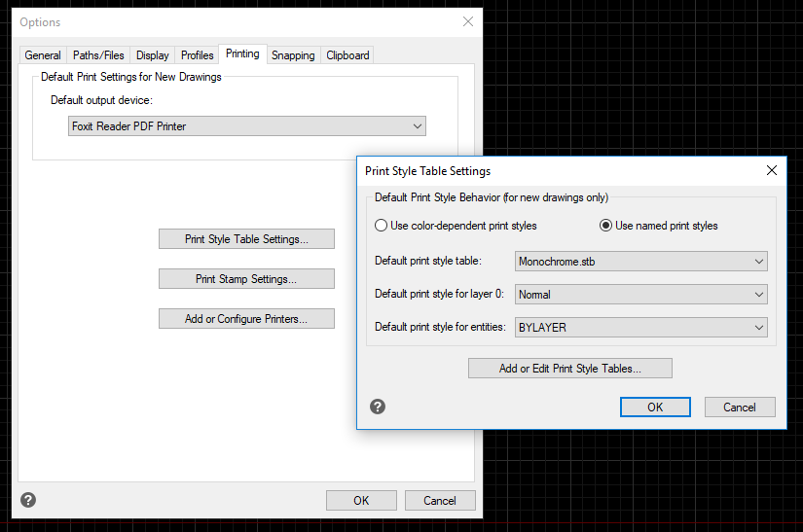
Task: Click the help icon in Print Style Table Settings
Action: tap(378, 407)
